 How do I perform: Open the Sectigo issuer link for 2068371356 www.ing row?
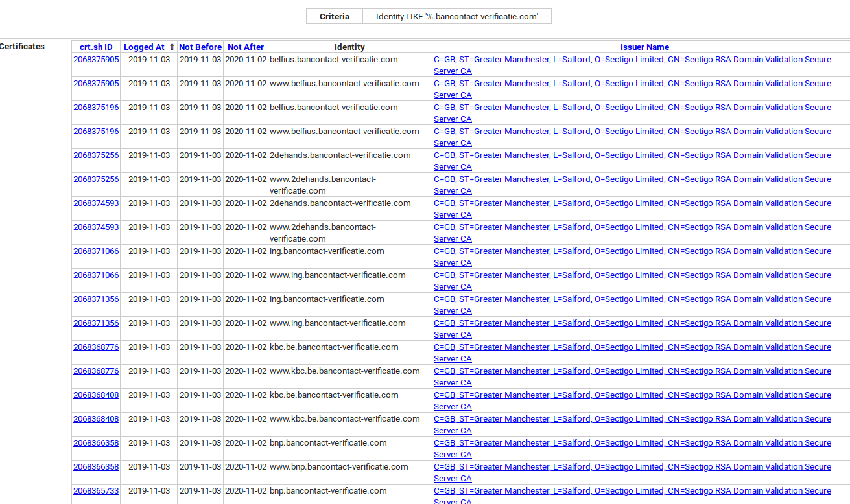coord(632,329)
